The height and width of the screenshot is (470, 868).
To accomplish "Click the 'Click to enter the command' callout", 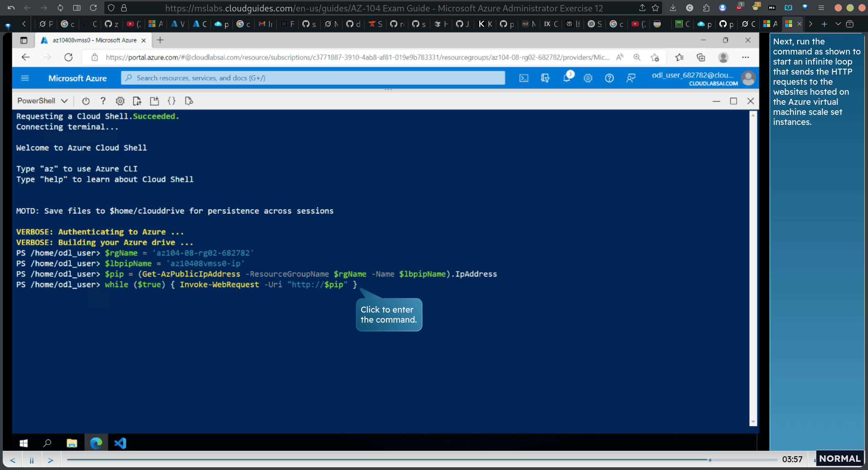I will pos(389,314).
